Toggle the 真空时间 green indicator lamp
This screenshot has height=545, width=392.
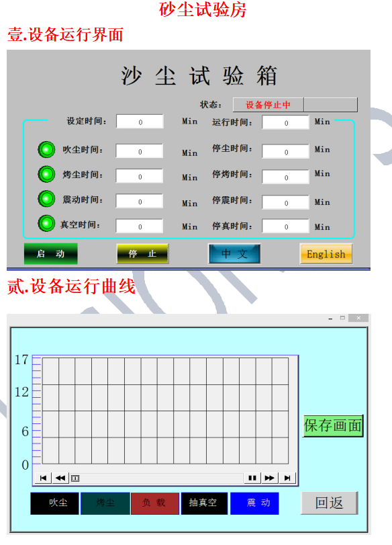(46, 224)
